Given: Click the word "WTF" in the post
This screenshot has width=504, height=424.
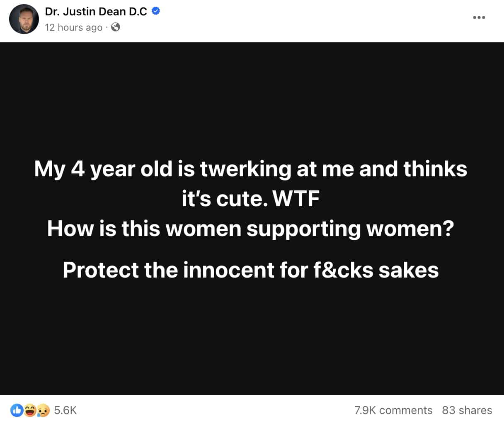Looking at the screenshot, I should (296, 199).
